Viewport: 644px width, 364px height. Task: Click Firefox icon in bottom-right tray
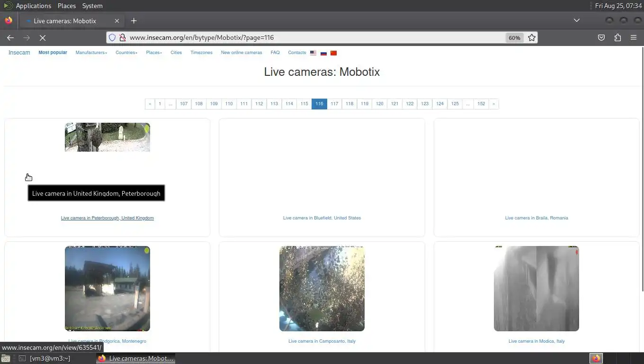[x=596, y=358]
